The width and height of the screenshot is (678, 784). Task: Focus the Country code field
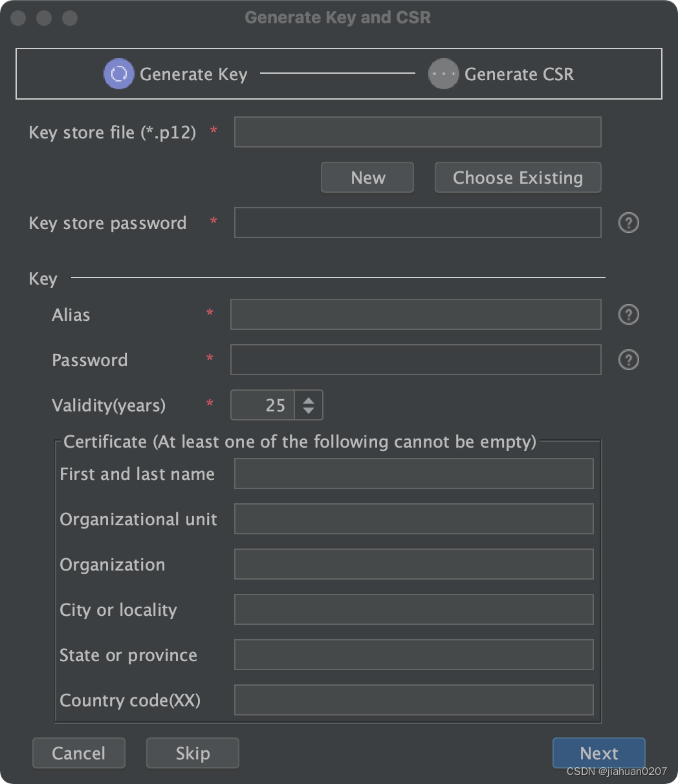click(414, 700)
